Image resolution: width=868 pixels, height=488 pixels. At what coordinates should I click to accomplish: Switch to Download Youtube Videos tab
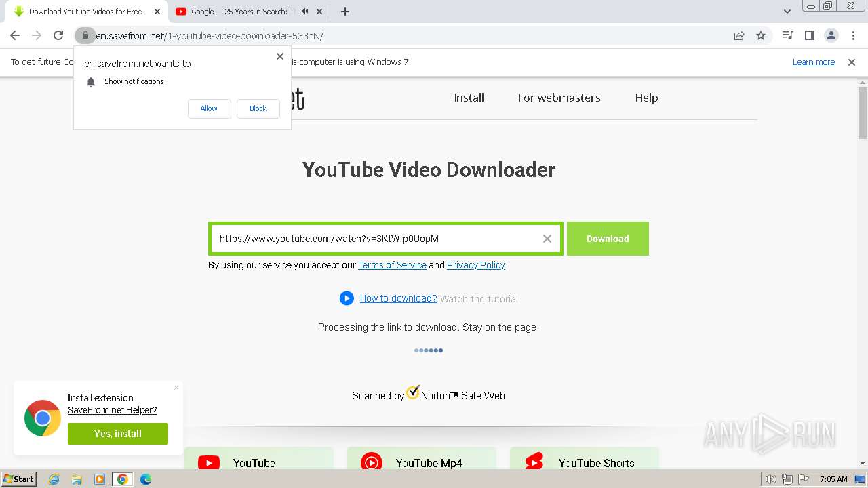click(x=86, y=12)
